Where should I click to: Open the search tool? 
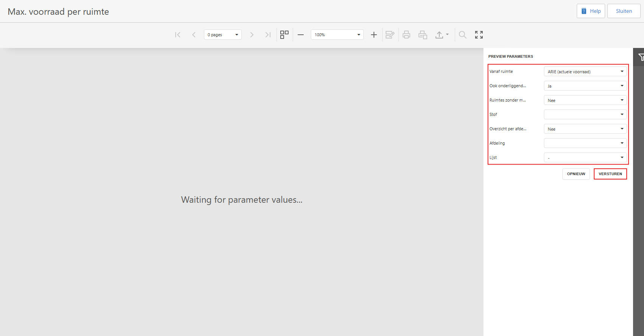pyautogui.click(x=463, y=35)
